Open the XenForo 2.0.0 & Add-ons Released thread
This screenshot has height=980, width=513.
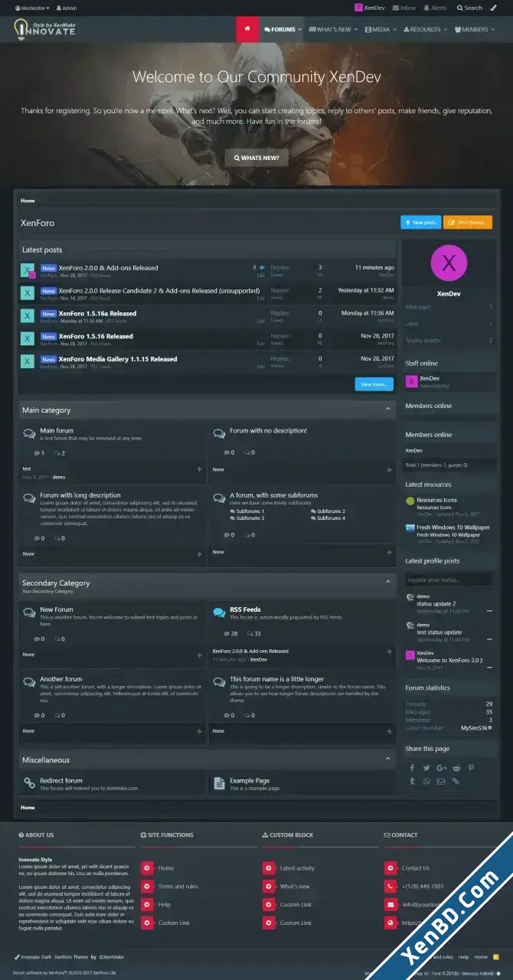108,268
